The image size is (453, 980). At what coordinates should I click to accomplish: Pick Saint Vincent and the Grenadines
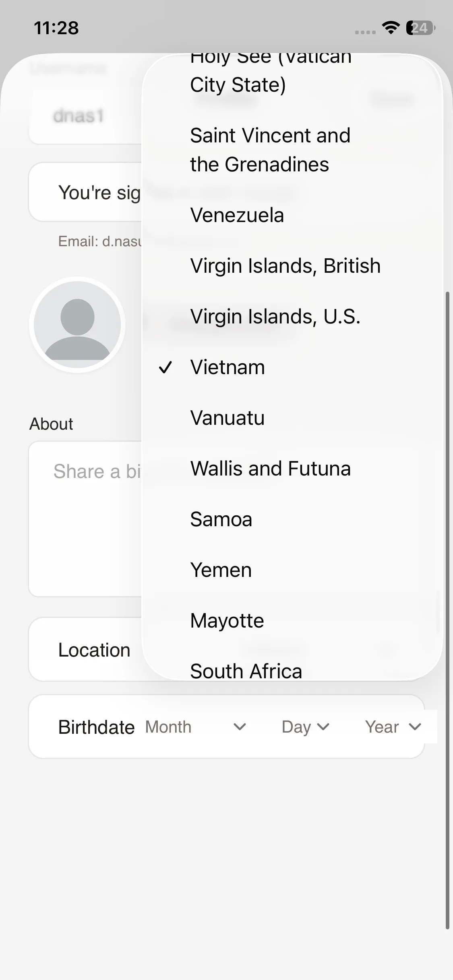(x=270, y=150)
